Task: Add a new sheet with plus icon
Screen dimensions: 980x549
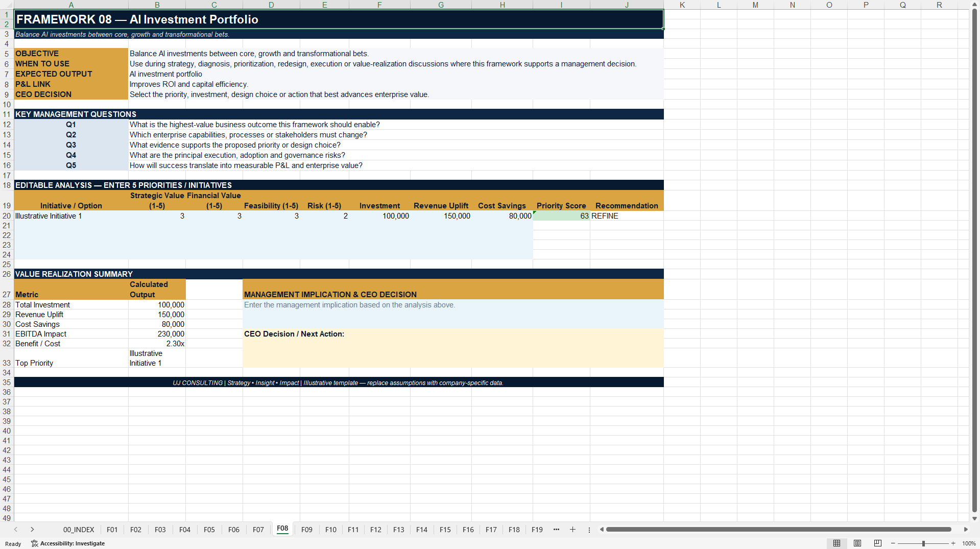Action: point(572,530)
